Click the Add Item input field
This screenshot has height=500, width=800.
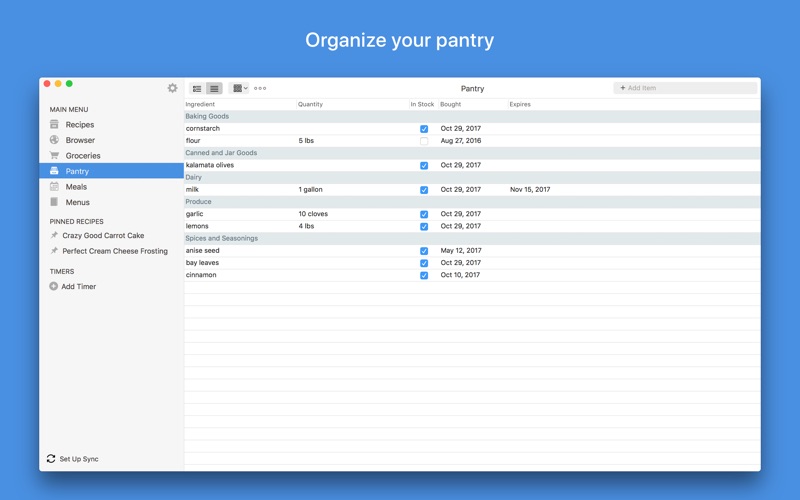685,88
